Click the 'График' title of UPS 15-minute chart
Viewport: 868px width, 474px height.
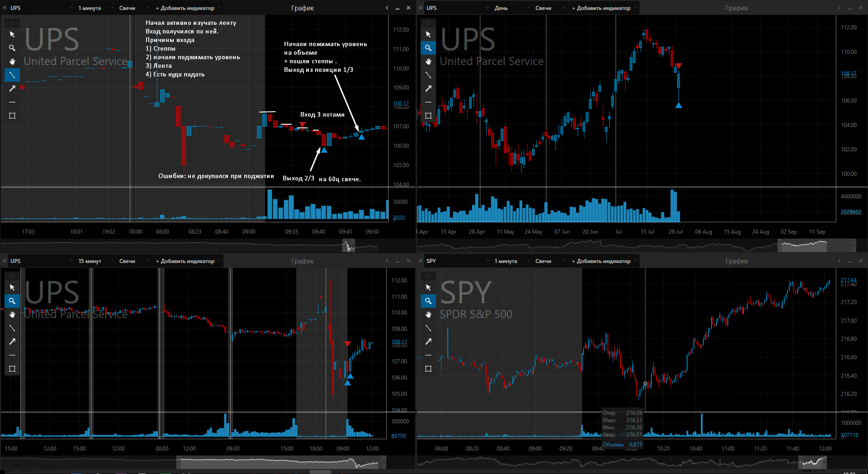point(303,261)
